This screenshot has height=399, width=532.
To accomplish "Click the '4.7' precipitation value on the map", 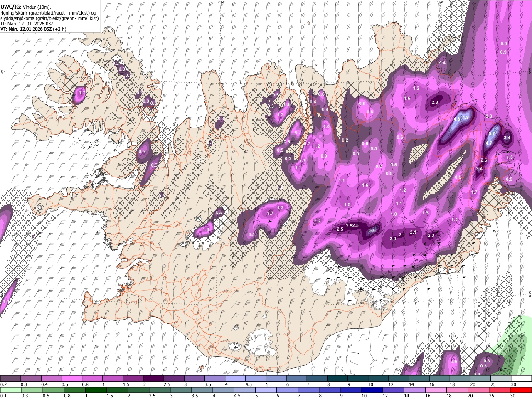I will point(489,143).
